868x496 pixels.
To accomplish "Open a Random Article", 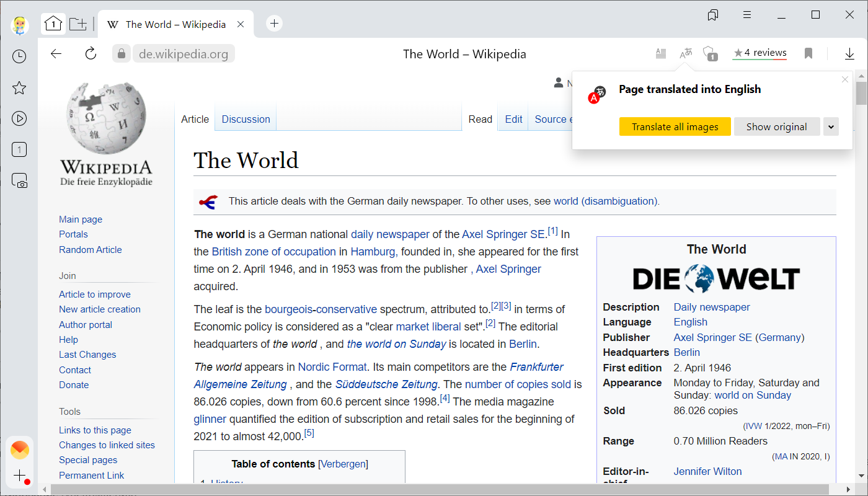I will click(91, 249).
